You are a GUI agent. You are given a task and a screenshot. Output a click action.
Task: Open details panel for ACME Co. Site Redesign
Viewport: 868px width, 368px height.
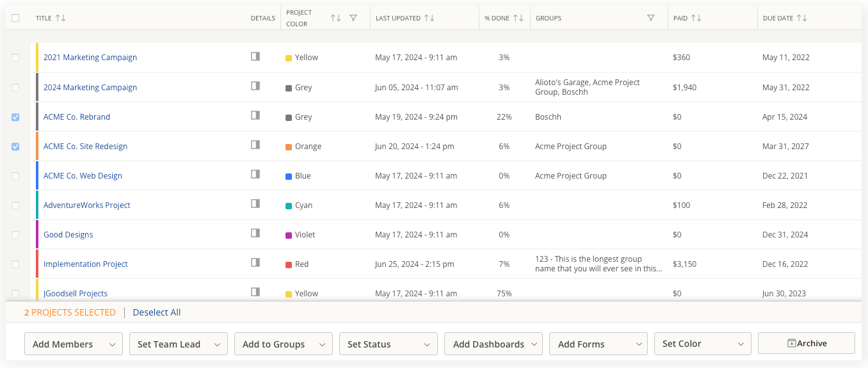click(255, 145)
